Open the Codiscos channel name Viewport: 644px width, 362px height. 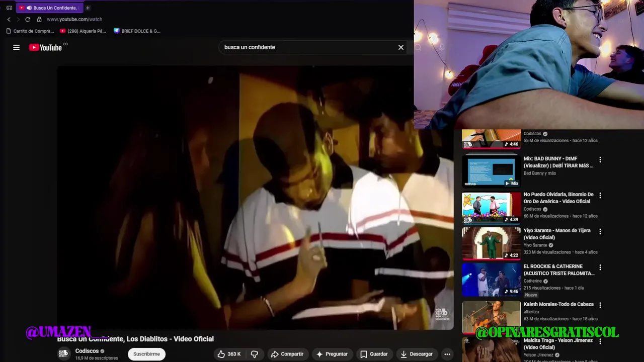click(x=87, y=351)
